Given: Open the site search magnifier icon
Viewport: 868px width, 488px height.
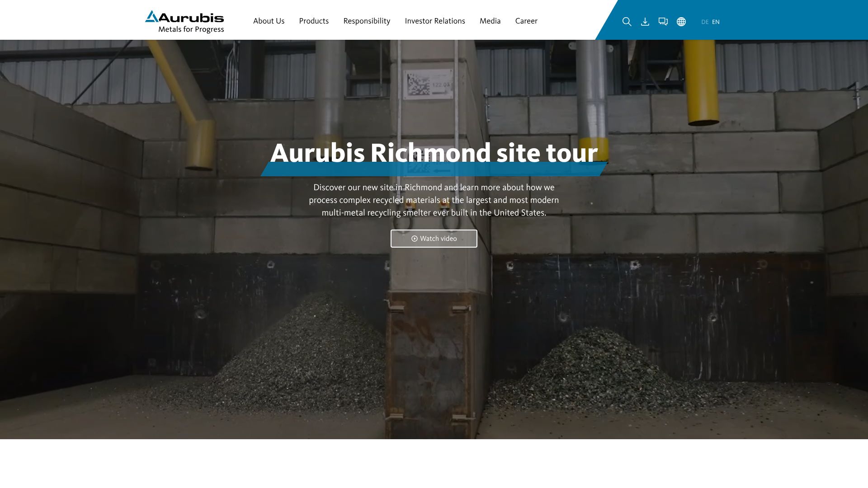Looking at the screenshot, I should [x=627, y=22].
